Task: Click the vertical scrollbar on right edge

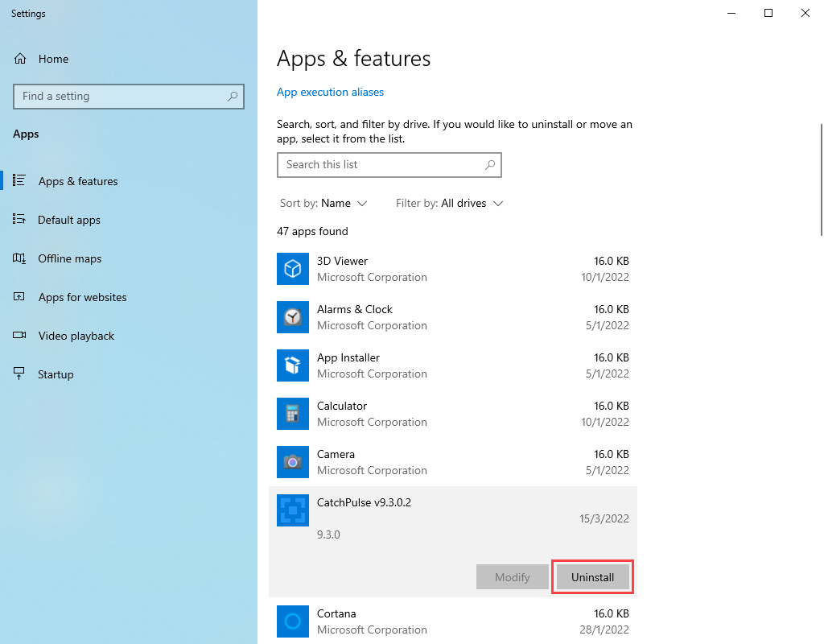Action: 820,177
